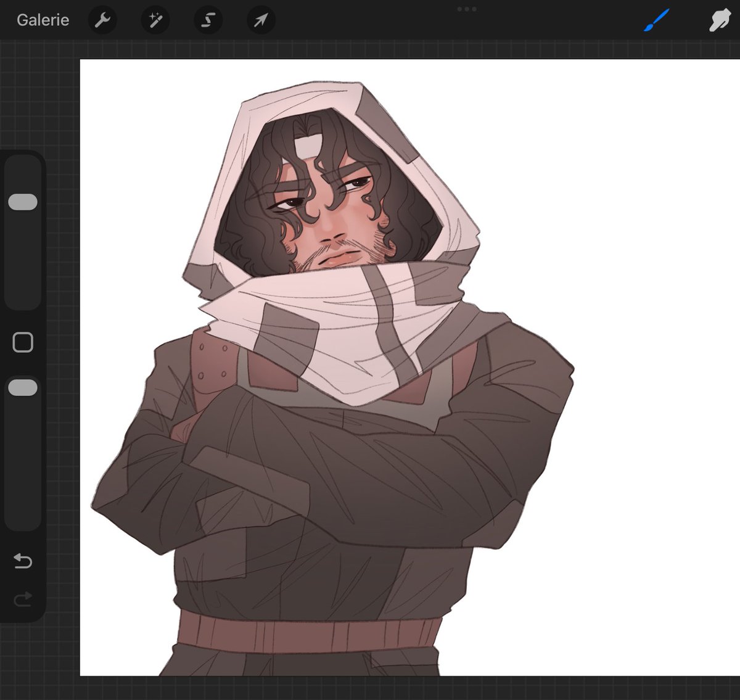Toggle the active state of the highlighted brush tool
The width and height of the screenshot is (740, 700).
coord(656,20)
